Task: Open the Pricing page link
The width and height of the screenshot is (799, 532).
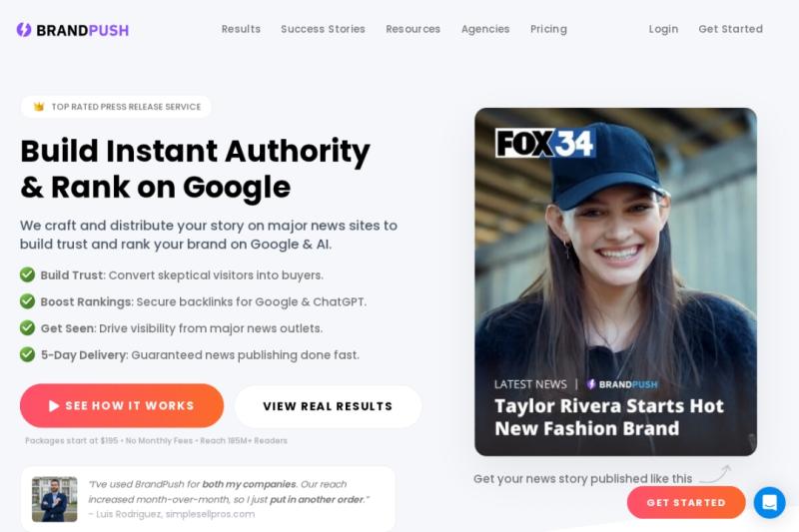Action: click(x=548, y=29)
